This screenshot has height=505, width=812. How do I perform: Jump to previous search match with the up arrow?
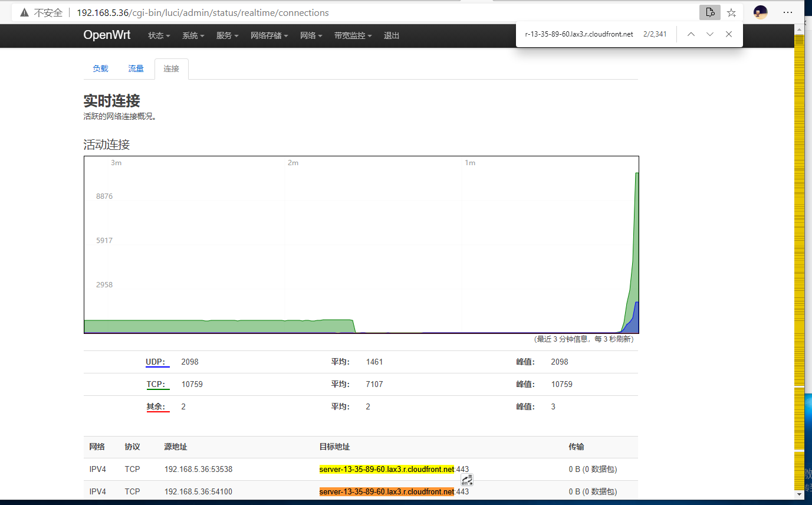coord(691,34)
